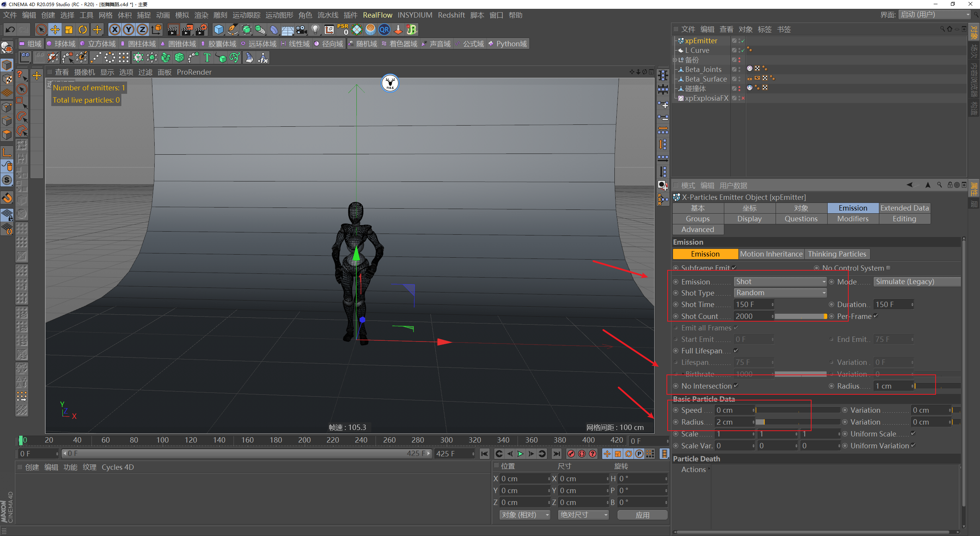Toggle the Full Lifespan checkbox
This screenshot has width=980, height=536.
(736, 350)
